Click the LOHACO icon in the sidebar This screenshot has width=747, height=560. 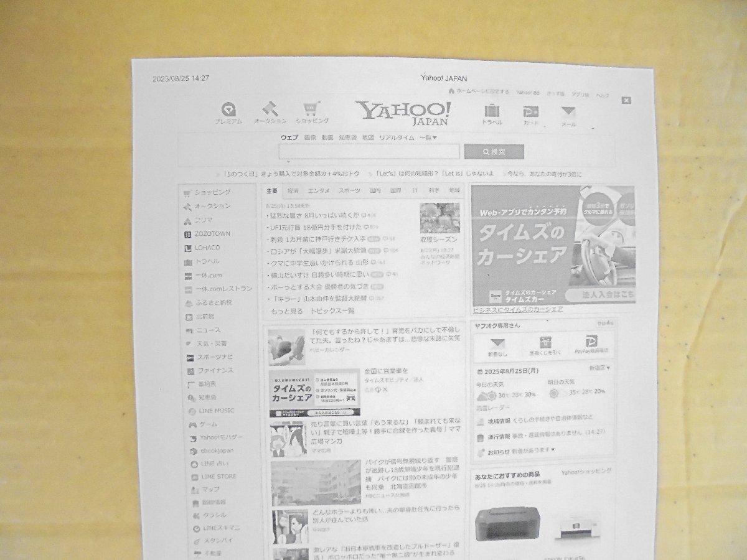[x=188, y=248]
